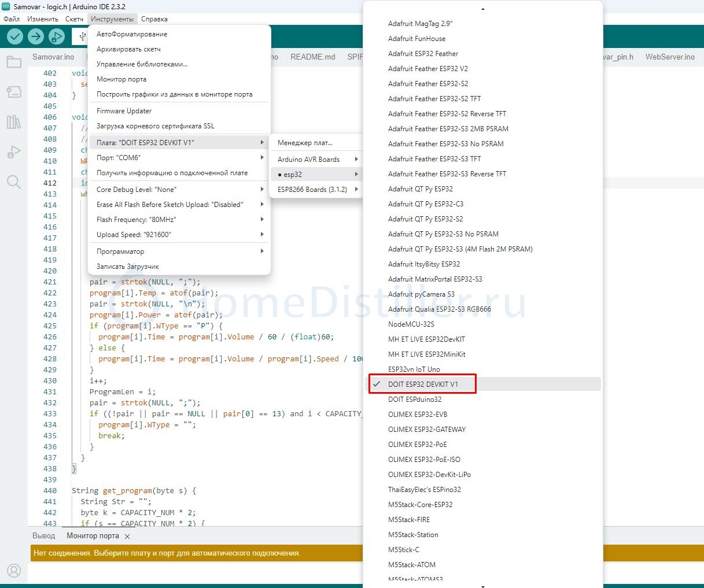Select the OLIMEX ESP32-GATEWAY board
The width and height of the screenshot is (704, 588).
click(482, 430)
